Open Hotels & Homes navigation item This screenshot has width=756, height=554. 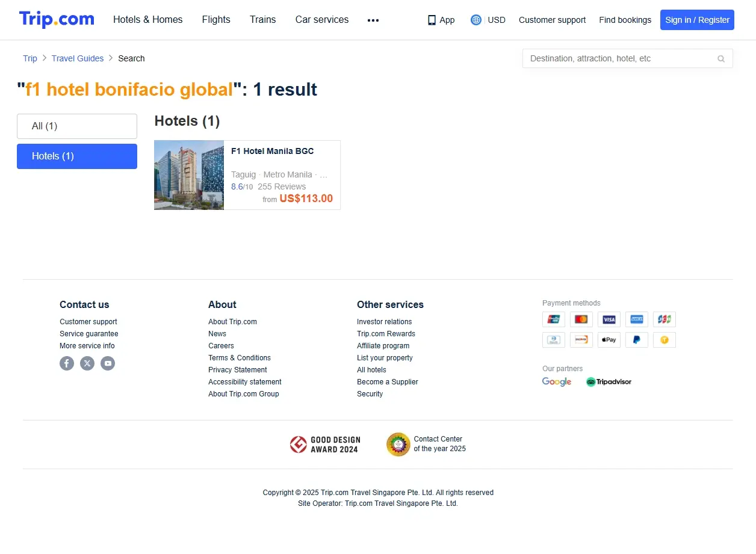point(148,20)
